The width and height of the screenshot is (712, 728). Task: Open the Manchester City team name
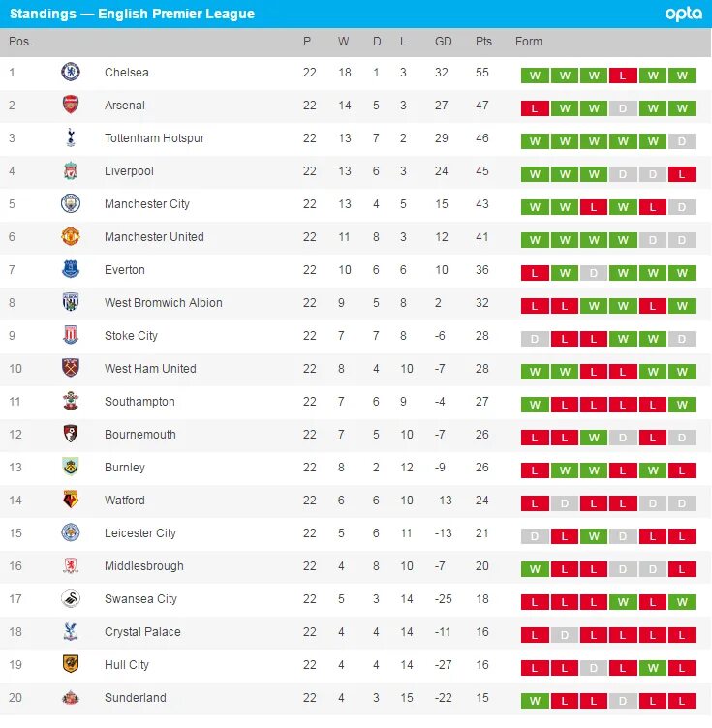[147, 204]
